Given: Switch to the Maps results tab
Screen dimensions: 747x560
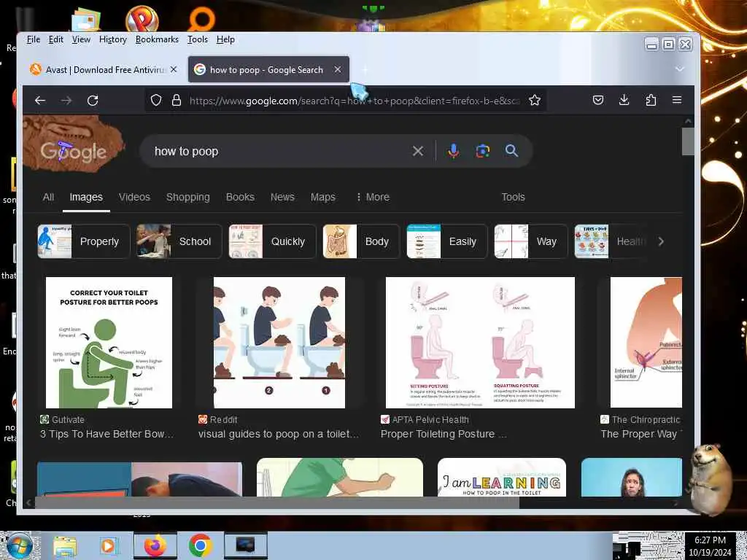Looking at the screenshot, I should click(323, 197).
